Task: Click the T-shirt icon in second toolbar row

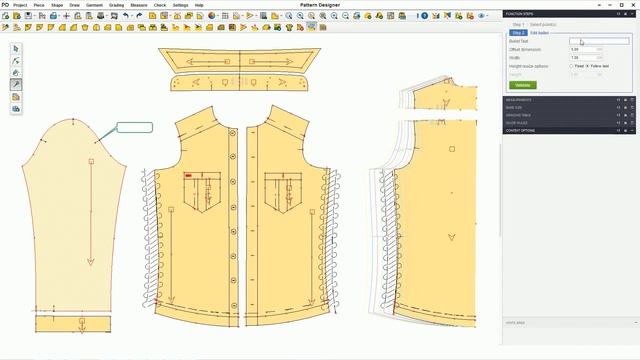Action: (x=289, y=27)
